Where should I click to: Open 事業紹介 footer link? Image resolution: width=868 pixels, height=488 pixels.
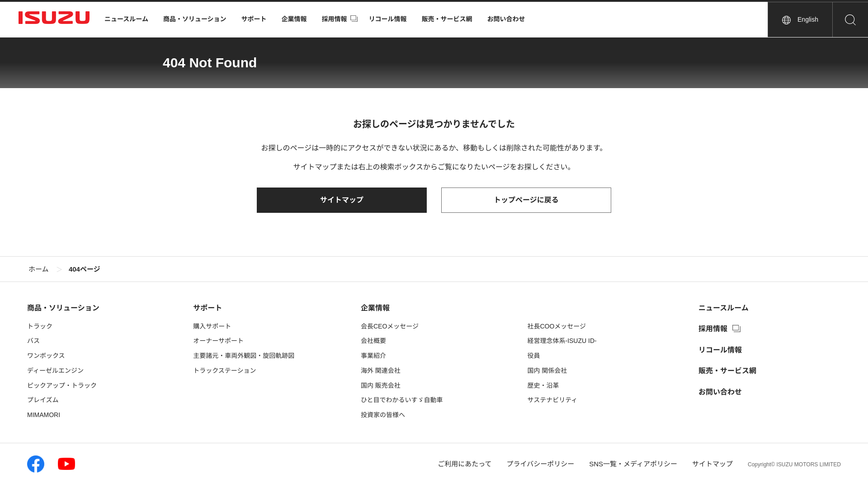[373, 356]
